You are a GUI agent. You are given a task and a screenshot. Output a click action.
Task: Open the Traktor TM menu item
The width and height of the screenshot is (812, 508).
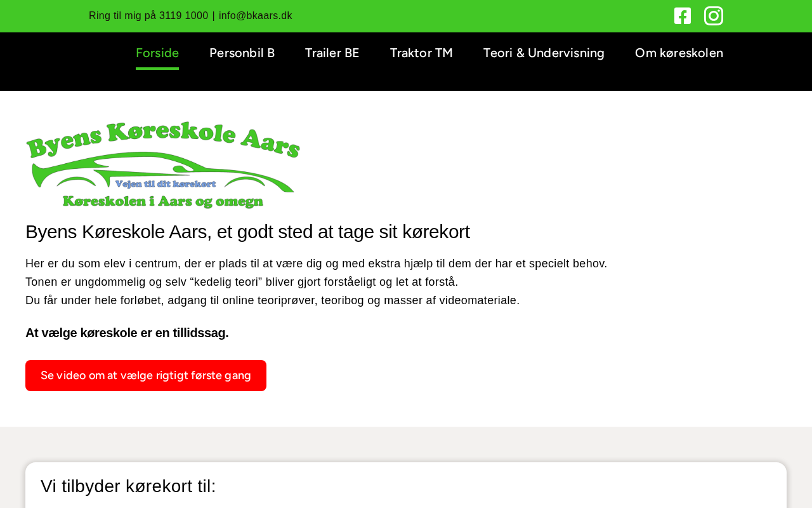[x=421, y=53]
